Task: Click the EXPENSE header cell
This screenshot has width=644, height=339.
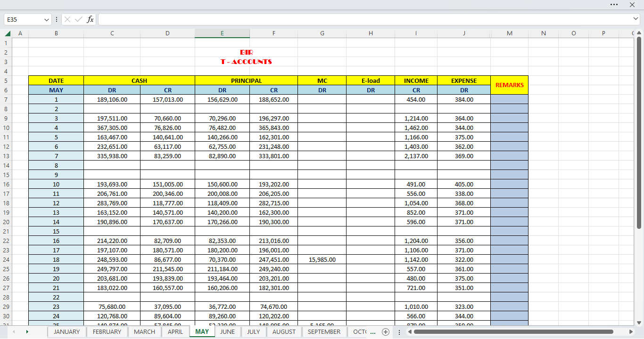Action: [464, 81]
